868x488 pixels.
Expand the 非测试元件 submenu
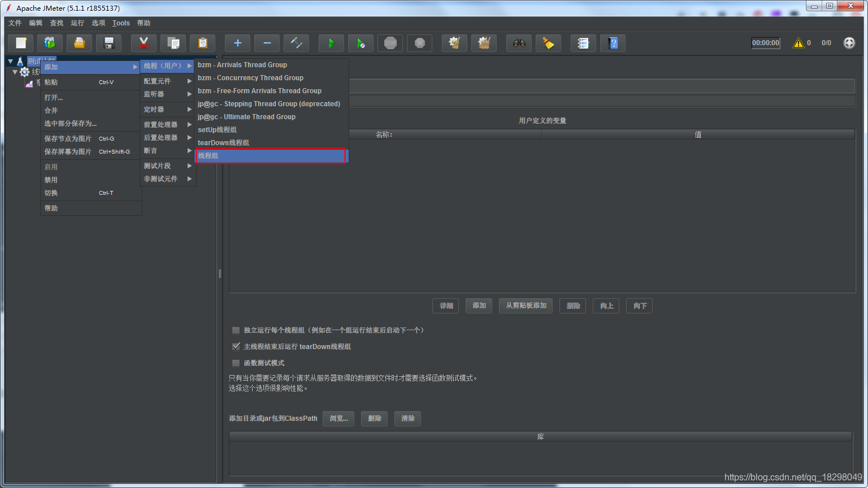(168, 179)
